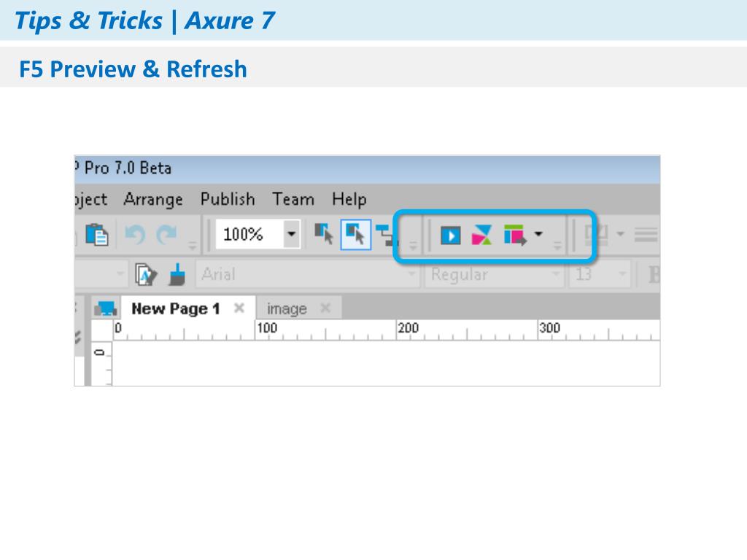Open the 100% zoom level dropdown
The height and width of the screenshot is (560, 747).
click(292, 234)
